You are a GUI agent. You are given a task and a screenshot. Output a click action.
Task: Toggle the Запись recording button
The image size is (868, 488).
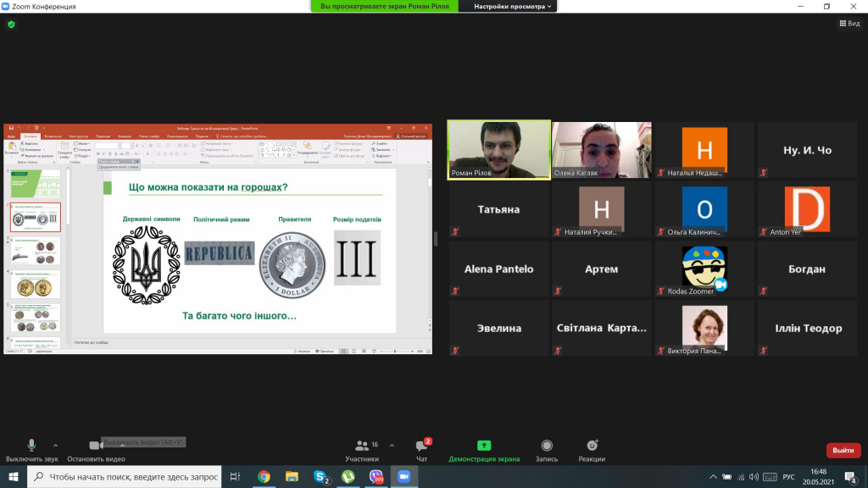[547, 451]
